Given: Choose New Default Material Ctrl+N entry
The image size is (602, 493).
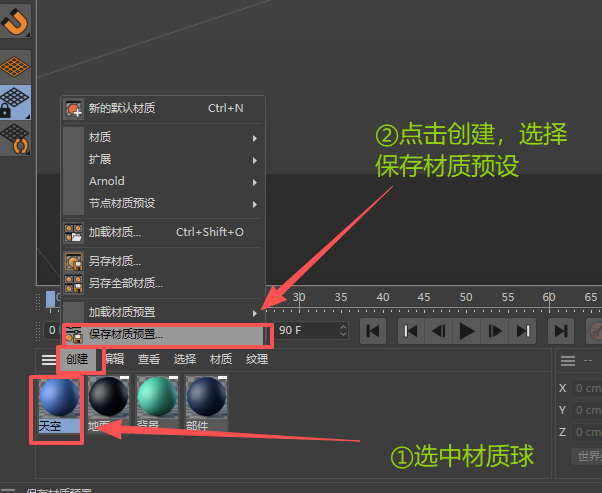Looking at the screenshot, I should 163,109.
